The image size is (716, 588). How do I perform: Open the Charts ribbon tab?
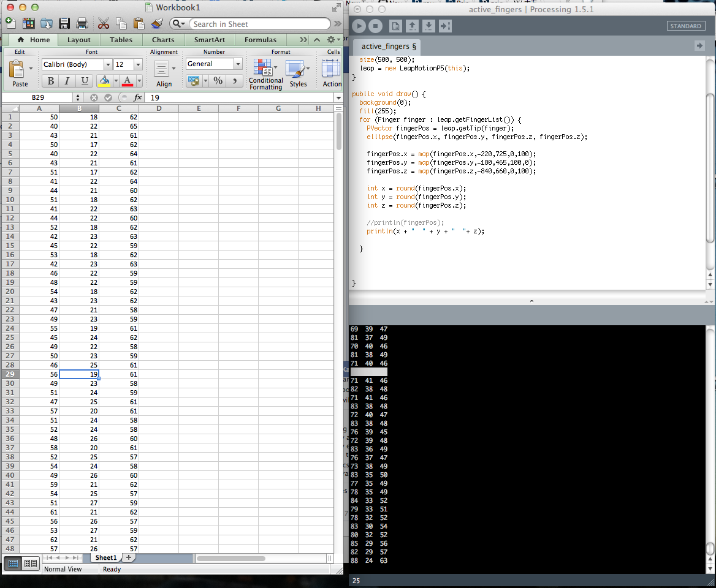(x=163, y=40)
